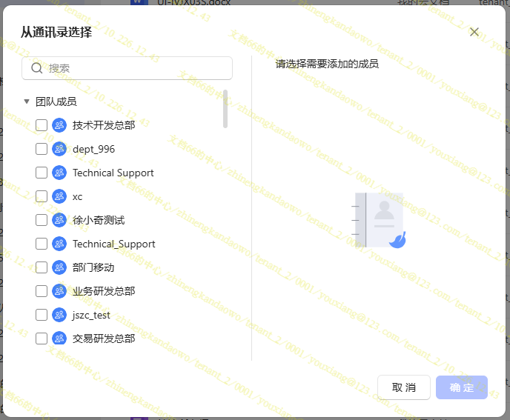Click the group icon beside 技术开发总部
The image size is (510, 420).
(x=59, y=125)
